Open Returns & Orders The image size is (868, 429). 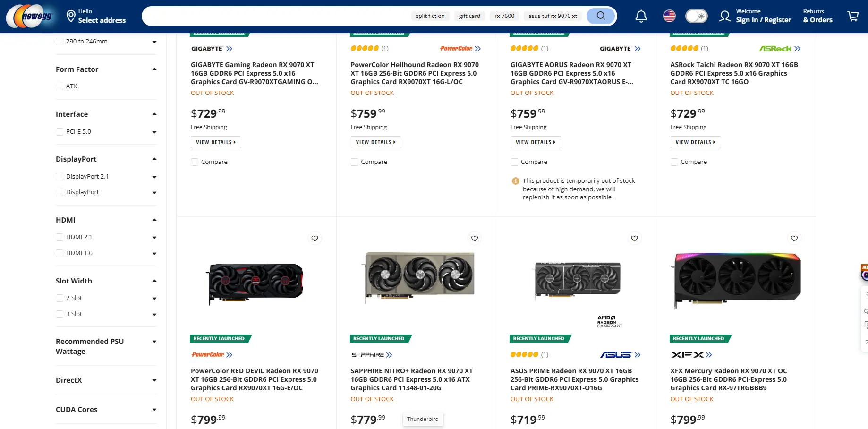817,16
